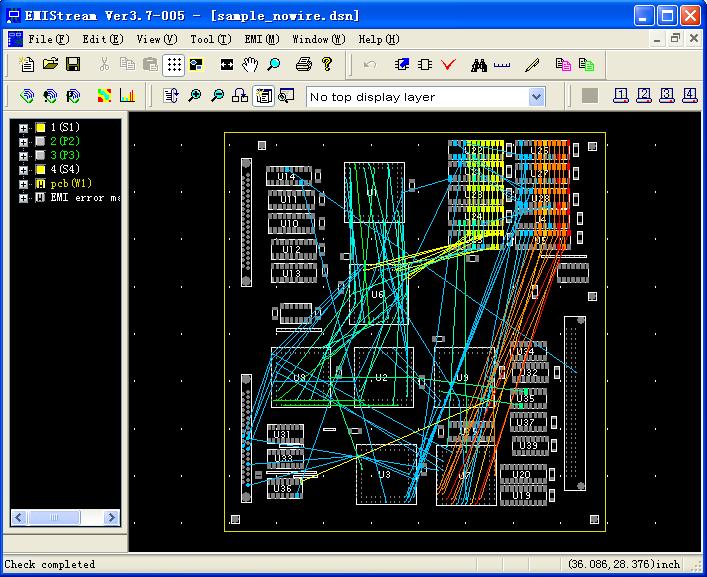This screenshot has height=577, width=707.
Task: Toggle visibility box of layer 1 (S1)
Action: [x=40, y=128]
